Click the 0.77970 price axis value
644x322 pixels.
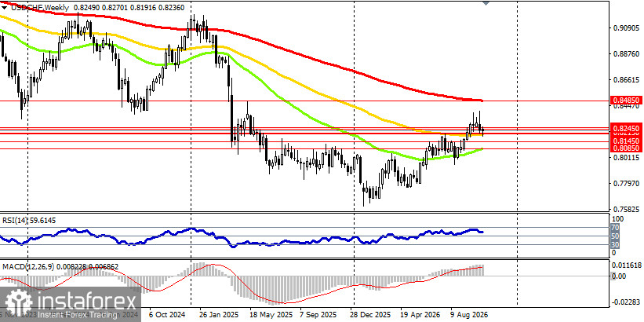click(x=626, y=184)
